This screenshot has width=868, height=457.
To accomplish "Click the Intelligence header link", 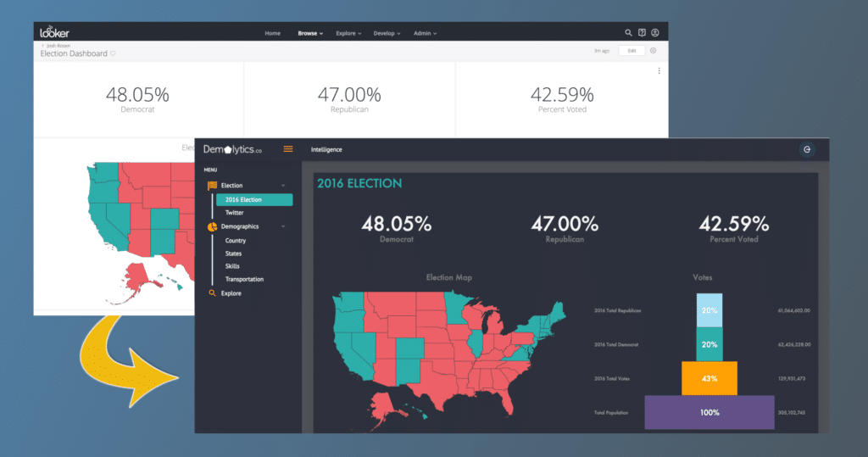I will point(326,149).
